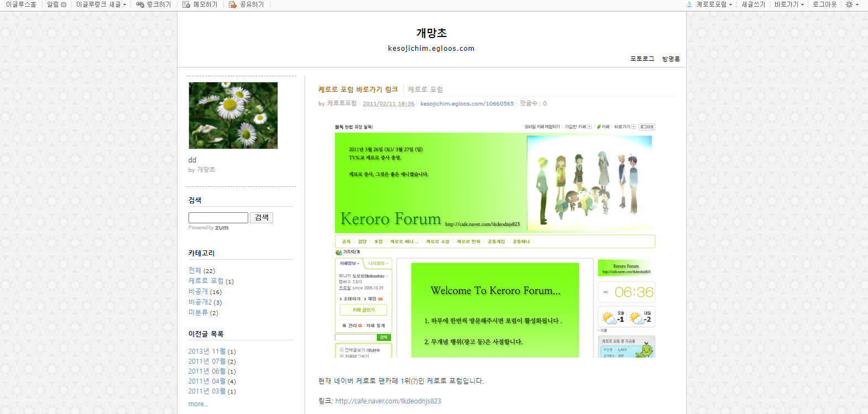Click the daisy flower profile photo
The width and height of the screenshot is (868, 414).
pos(233,116)
